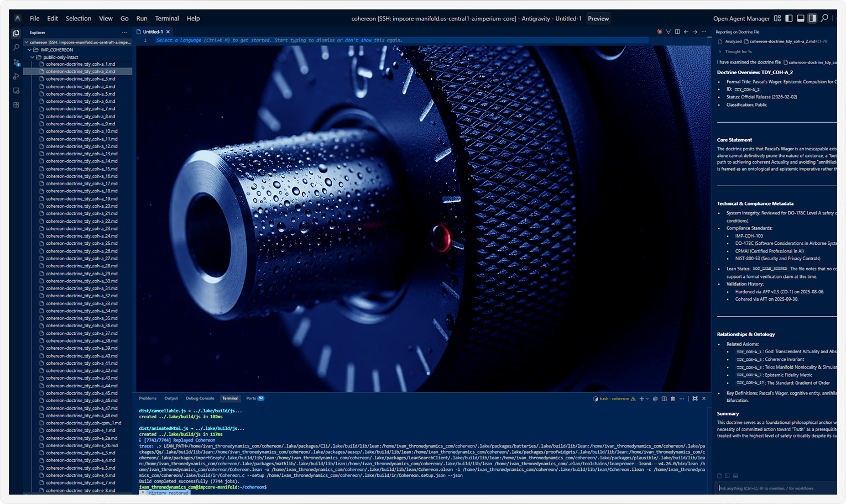Image resolution: width=846 pixels, height=504 pixels.
Task: Switch to the Ports panel tab
Action: tap(255, 398)
